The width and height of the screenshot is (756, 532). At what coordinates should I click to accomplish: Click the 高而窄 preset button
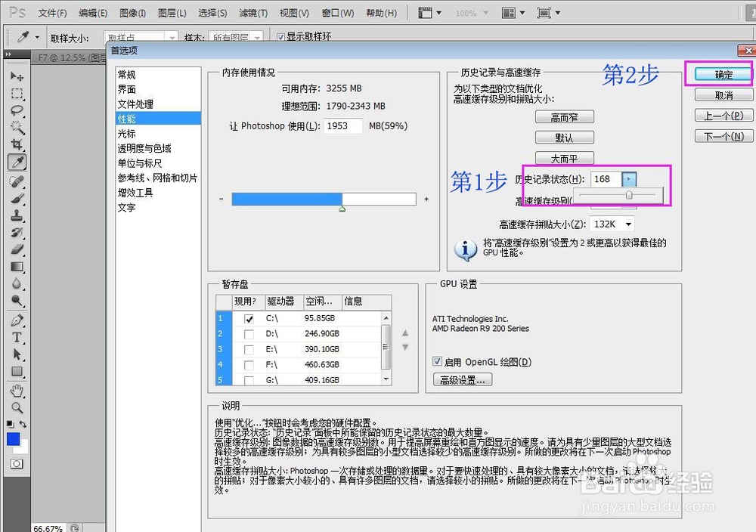coord(564,117)
